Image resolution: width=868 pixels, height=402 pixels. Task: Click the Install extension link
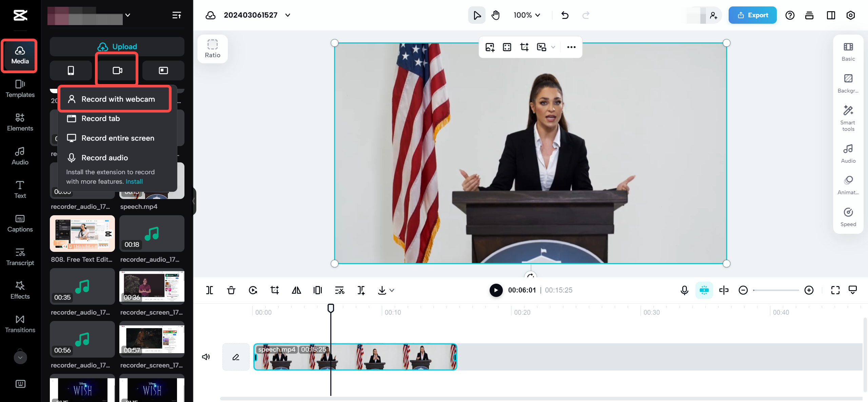(134, 181)
